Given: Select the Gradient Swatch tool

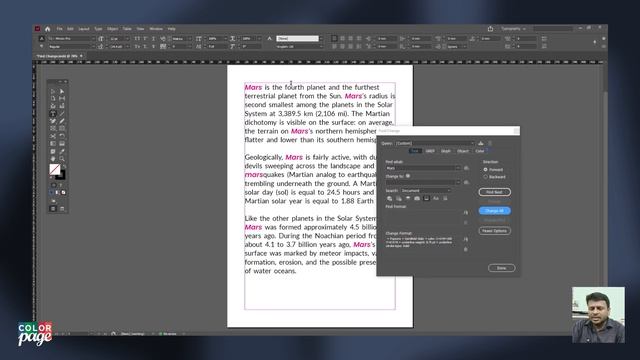Looking at the screenshot, I should pyautogui.click(x=53, y=144).
